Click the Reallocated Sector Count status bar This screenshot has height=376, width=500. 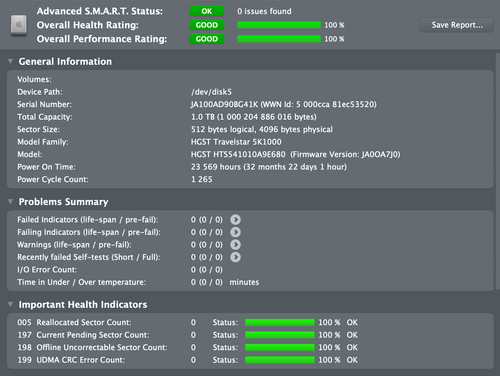point(280,322)
